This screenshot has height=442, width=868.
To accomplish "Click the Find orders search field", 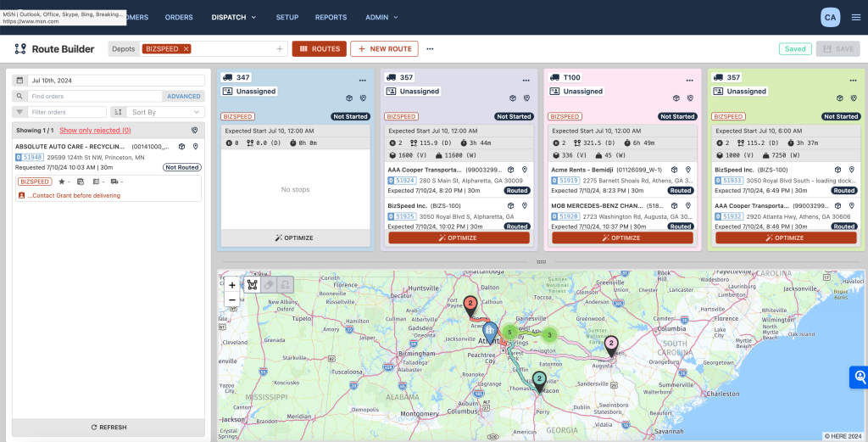I will 95,97.
